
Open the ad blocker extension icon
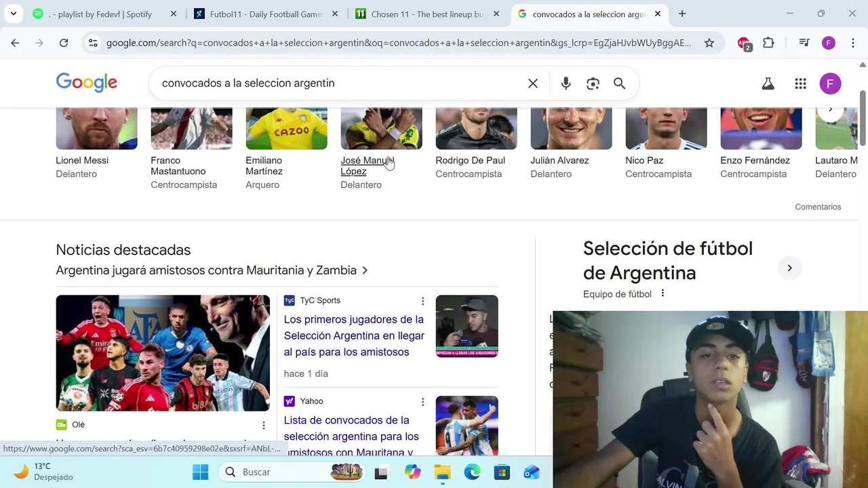744,43
